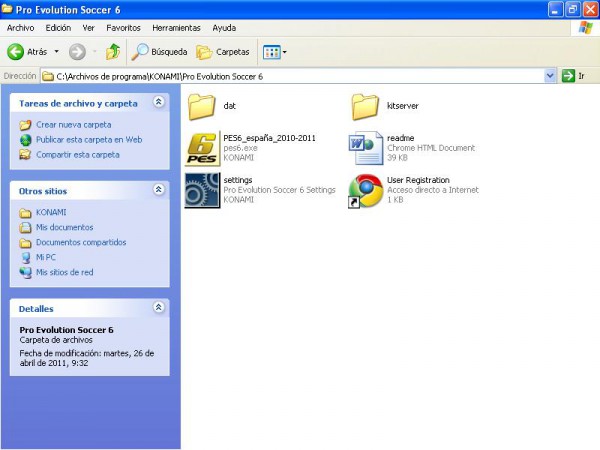Click the Mis sitios de red icon
Viewport: 600px width, 450px height.
click(x=26, y=272)
